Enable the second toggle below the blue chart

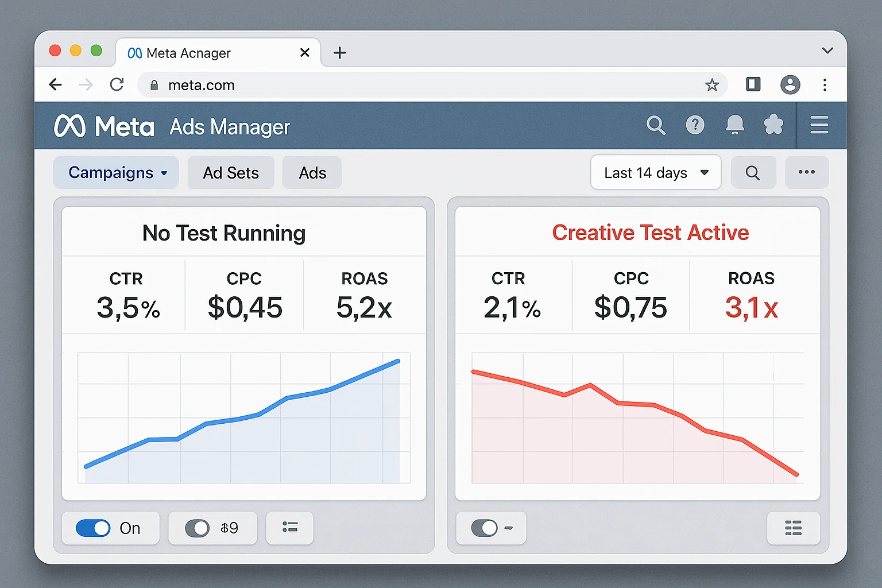[x=198, y=528]
